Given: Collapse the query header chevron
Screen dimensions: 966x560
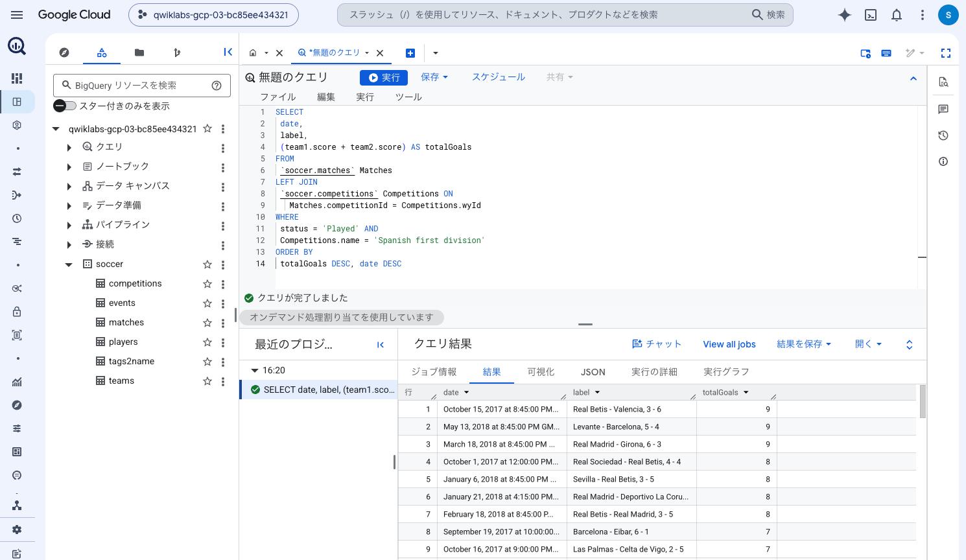Looking at the screenshot, I should (913, 78).
